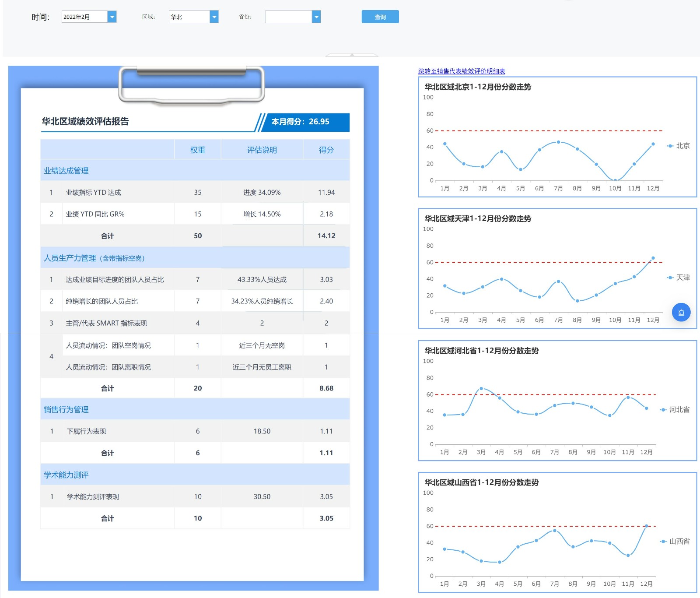Open the 区域 dropdown arrow

pos(214,17)
